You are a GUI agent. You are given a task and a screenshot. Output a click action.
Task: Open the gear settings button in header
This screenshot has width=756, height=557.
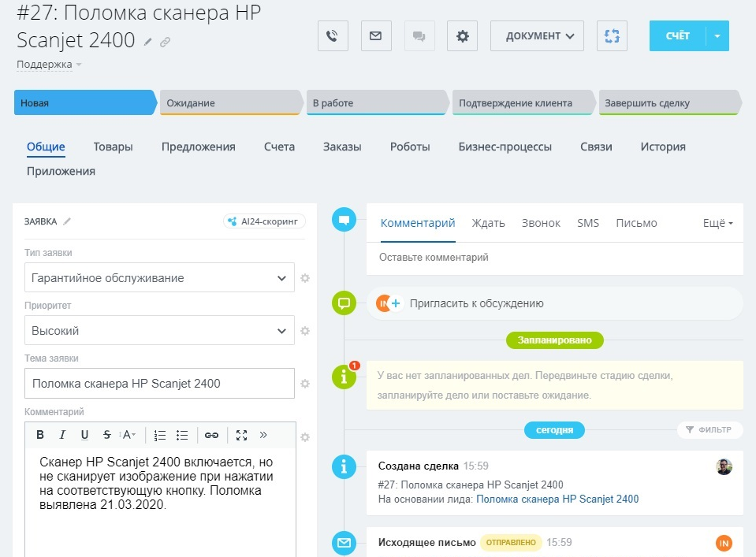(x=463, y=35)
